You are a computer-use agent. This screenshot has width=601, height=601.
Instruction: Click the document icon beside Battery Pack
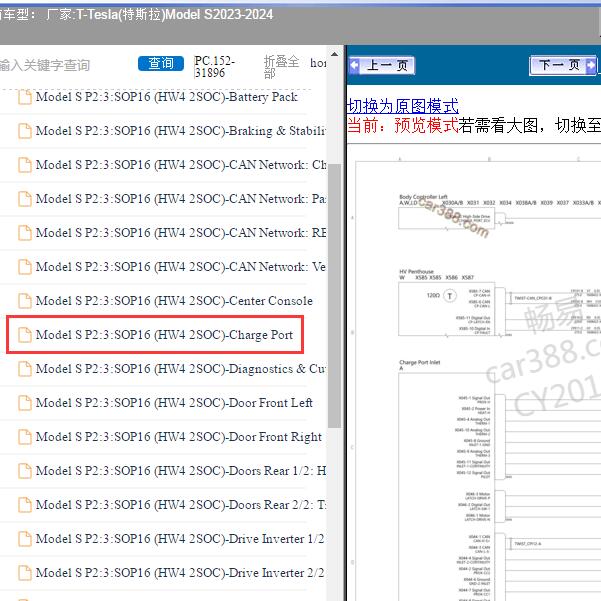click(25, 97)
